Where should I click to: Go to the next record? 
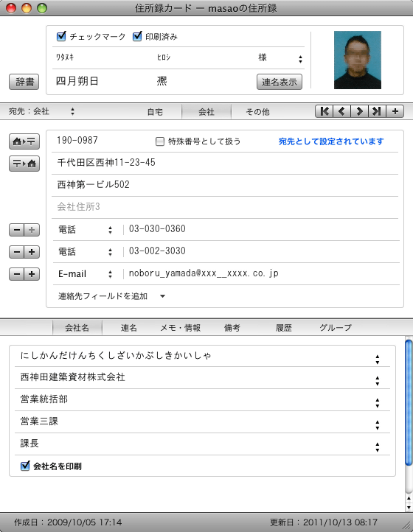(360, 111)
